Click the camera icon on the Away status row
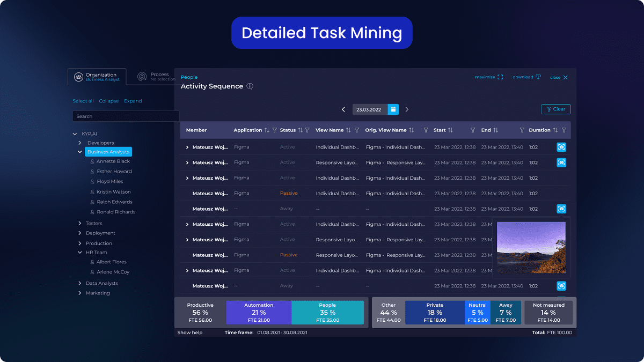Screen dimensions: 644x362 tap(561, 209)
